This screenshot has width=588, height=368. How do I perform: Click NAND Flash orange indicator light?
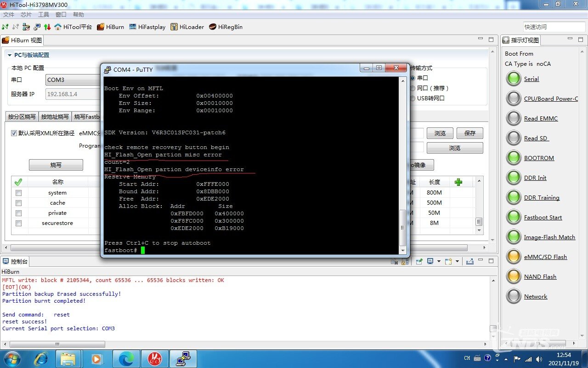[x=513, y=276]
